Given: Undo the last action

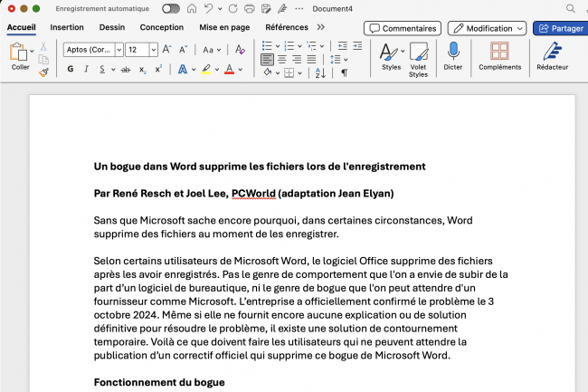Looking at the screenshot, I should [x=208, y=9].
